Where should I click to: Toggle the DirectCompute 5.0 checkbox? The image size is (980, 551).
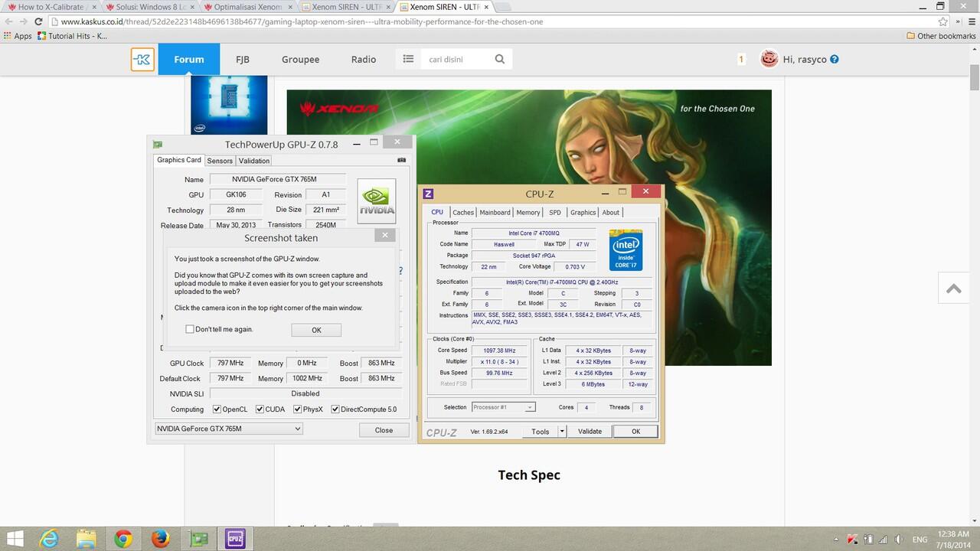coord(335,409)
